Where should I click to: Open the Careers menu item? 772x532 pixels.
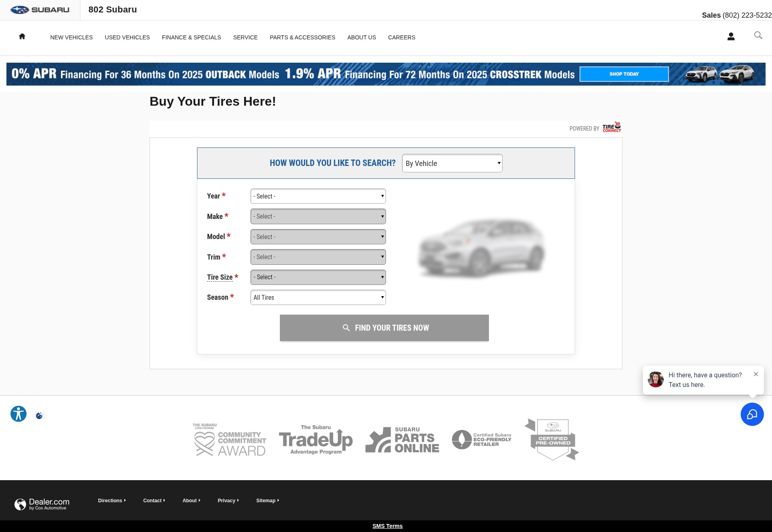click(402, 37)
